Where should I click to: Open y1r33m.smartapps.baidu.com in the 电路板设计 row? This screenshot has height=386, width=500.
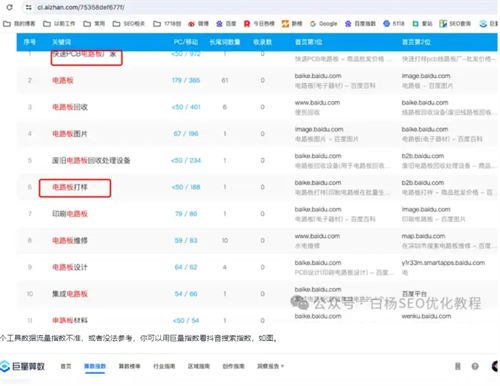[x=443, y=263]
